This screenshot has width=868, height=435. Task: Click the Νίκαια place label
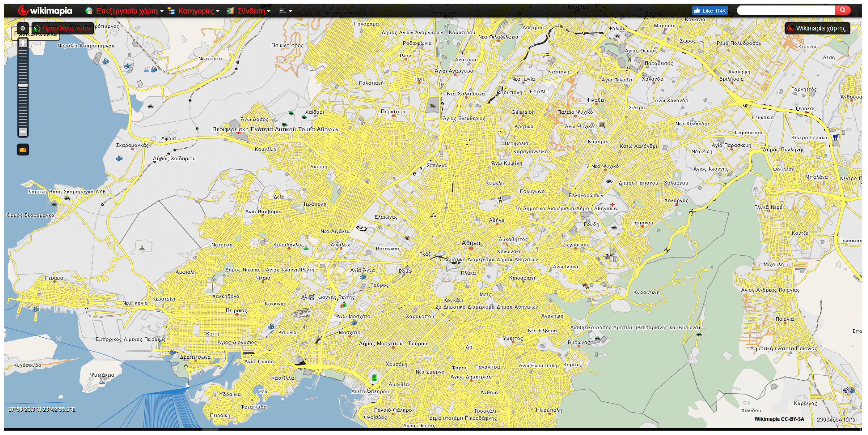click(x=262, y=278)
